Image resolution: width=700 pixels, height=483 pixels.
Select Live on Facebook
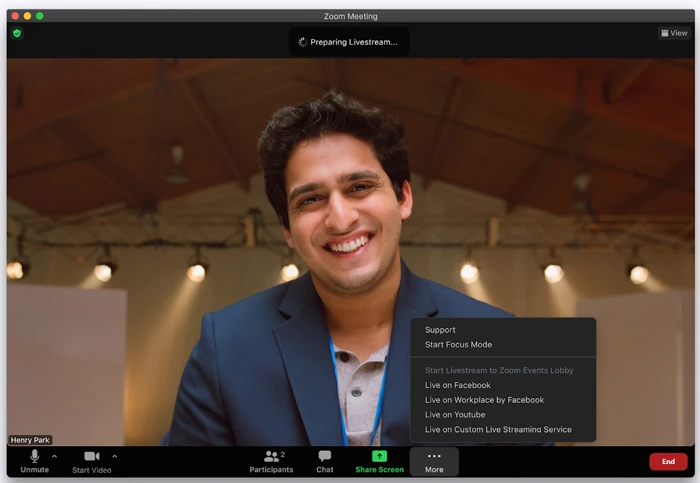pos(457,385)
